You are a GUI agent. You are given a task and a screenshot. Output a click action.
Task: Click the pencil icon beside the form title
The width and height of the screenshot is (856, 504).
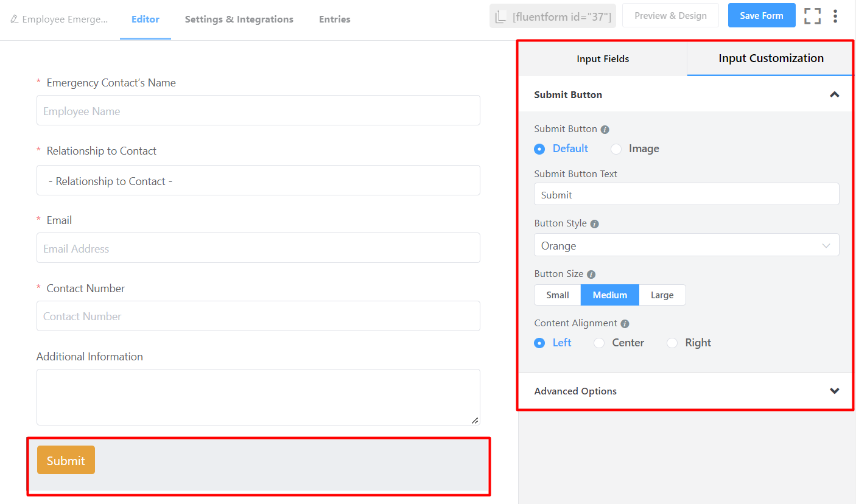pyautogui.click(x=15, y=19)
